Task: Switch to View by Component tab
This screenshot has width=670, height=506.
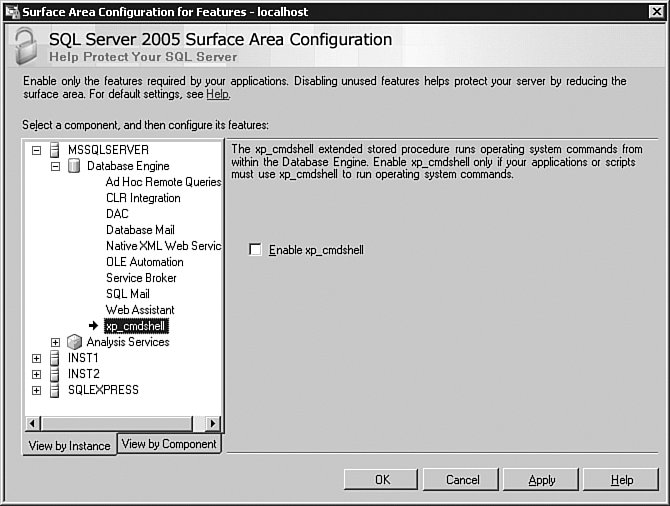Action: 169,444
